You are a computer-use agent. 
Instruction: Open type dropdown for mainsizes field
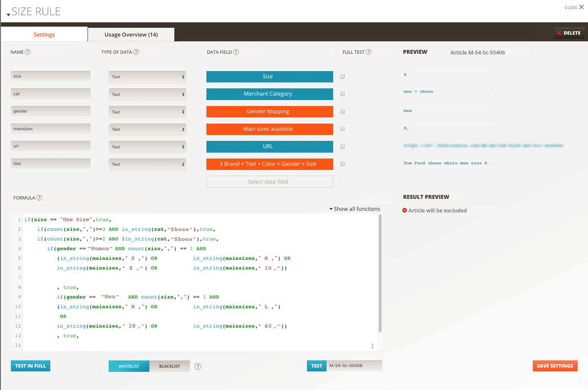pos(147,130)
